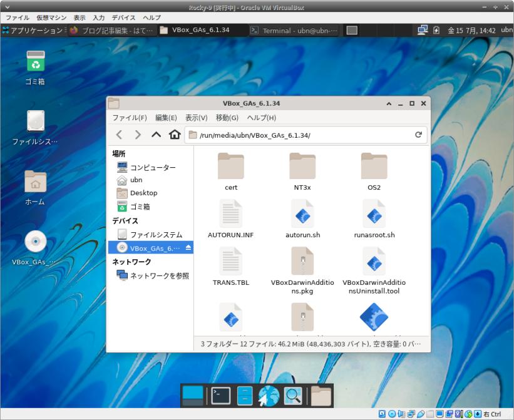The width and height of the screenshot is (514, 420).
Task: Open the NT3x folder
Action: click(302, 172)
